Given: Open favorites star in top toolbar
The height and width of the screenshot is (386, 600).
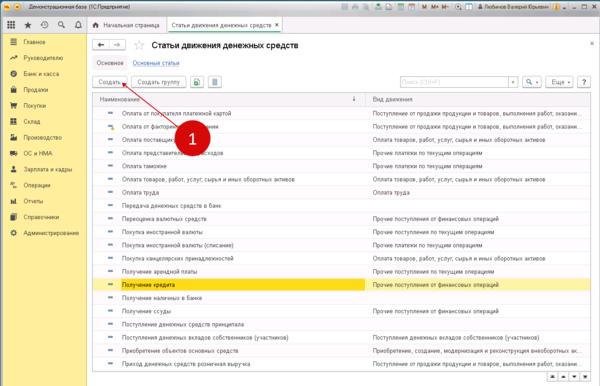Looking at the screenshot, I should coord(28,25).
